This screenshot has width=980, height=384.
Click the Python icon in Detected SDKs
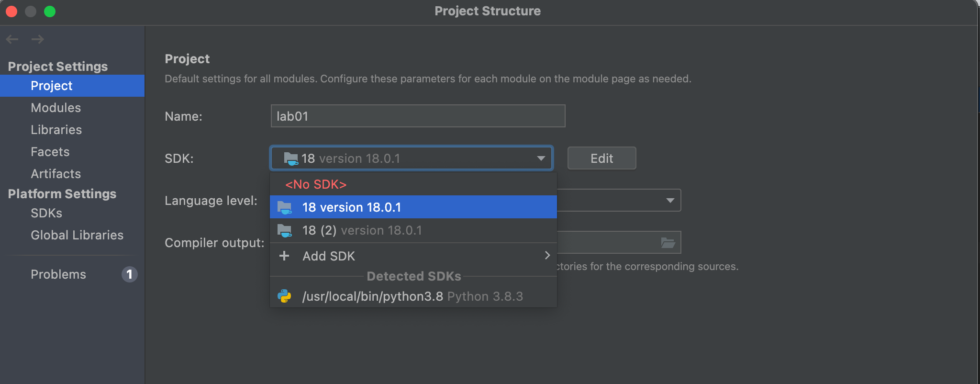tap(284, 296)
